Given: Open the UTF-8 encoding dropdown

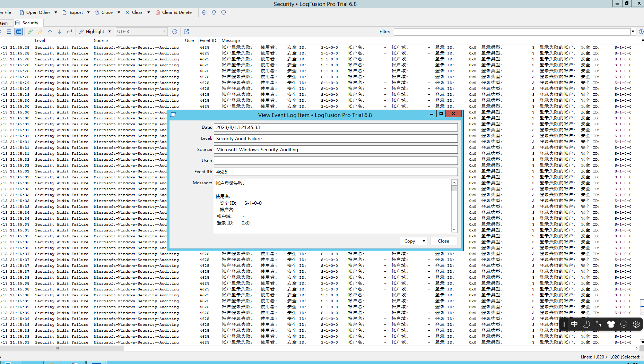Looking at the screenshot, I should point(164,31).
